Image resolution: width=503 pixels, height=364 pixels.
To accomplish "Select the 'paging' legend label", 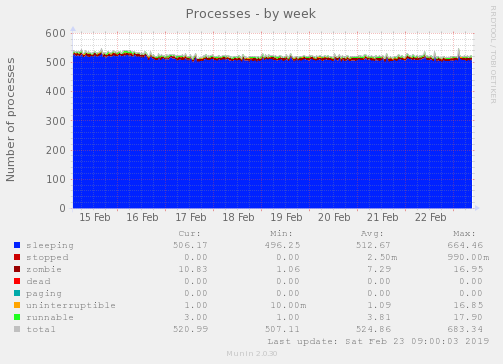I will 44,294.
